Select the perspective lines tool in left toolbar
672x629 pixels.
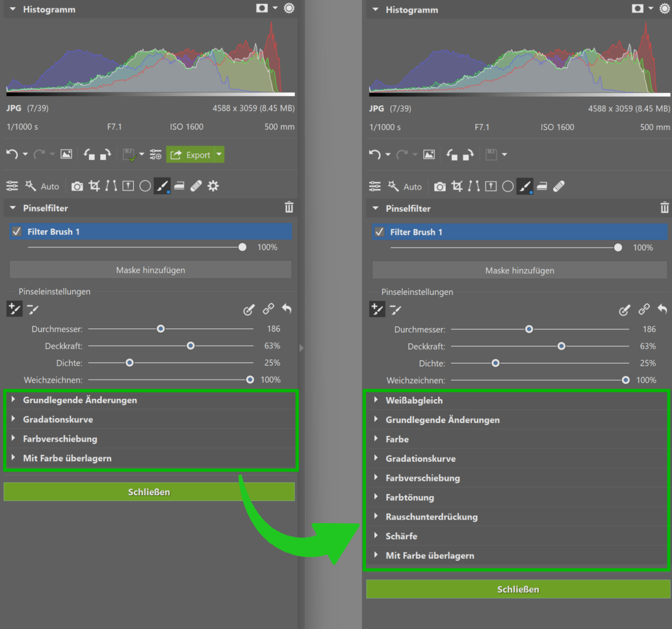pyautogui.click(x=111, y=186)
